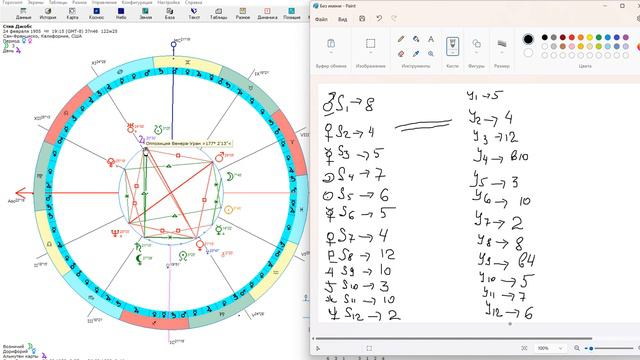Screen dimensions: 640x360
Task: Open the История toolbar button
Action: pyautogui.click(x=48, y=13)
